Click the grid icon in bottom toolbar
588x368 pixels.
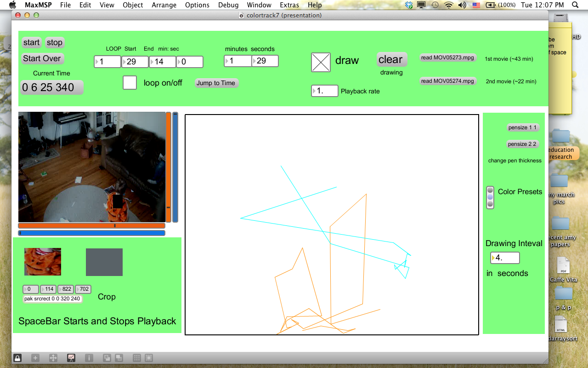(x=136, y=358)
